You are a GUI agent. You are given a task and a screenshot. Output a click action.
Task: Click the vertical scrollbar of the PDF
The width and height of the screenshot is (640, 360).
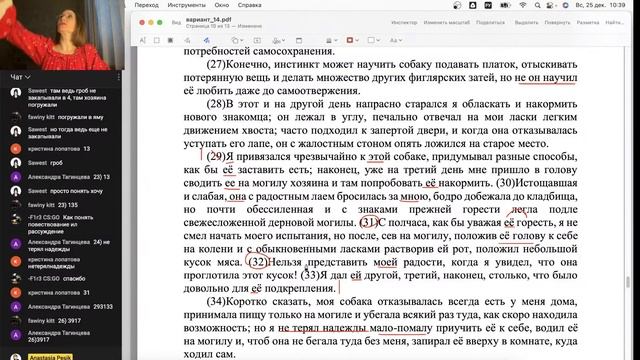point(628,282)
